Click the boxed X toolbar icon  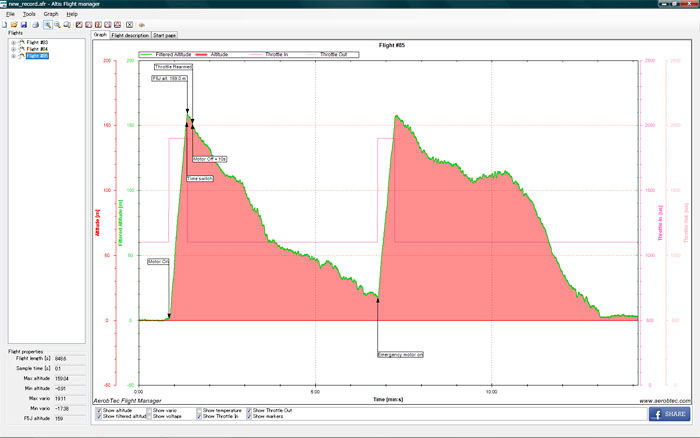(129, 25)
